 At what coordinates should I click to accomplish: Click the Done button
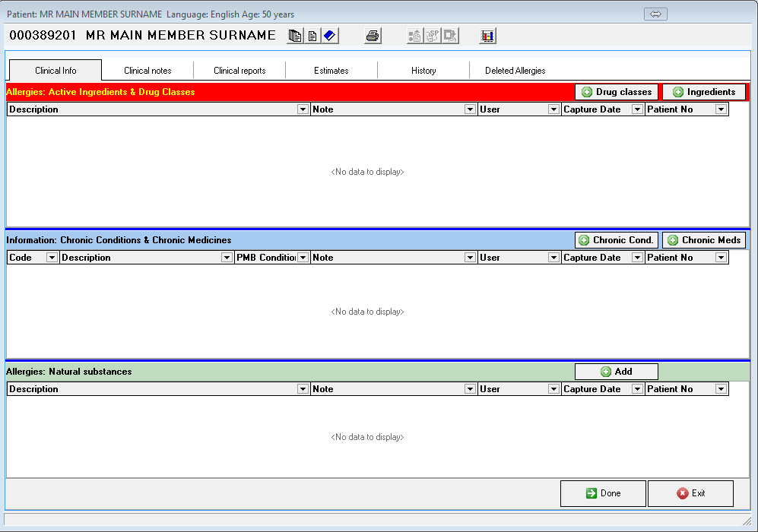point(603,493)
